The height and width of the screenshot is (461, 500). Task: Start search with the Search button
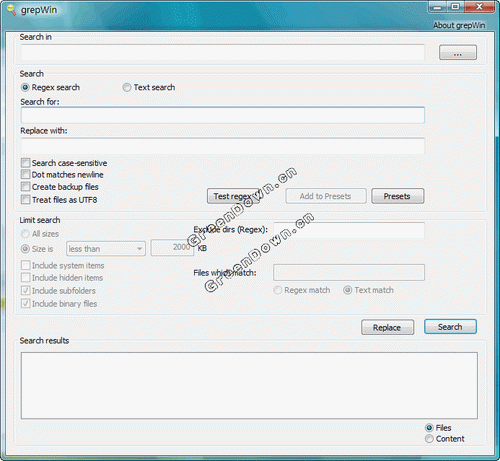[450, 327]
